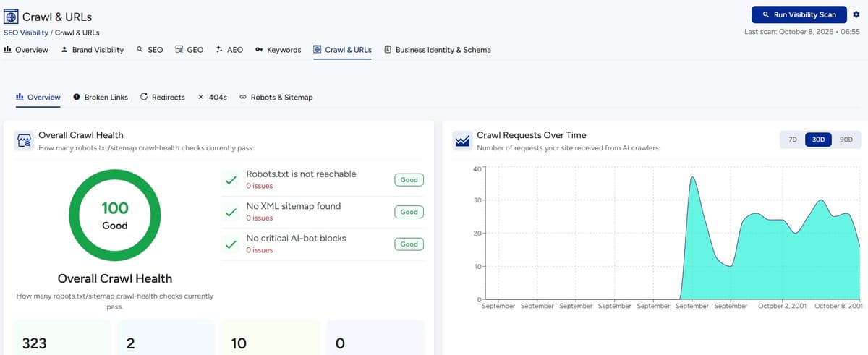Click the Brand Visibility person icon
868x355 pixels.
click(64, 50)
